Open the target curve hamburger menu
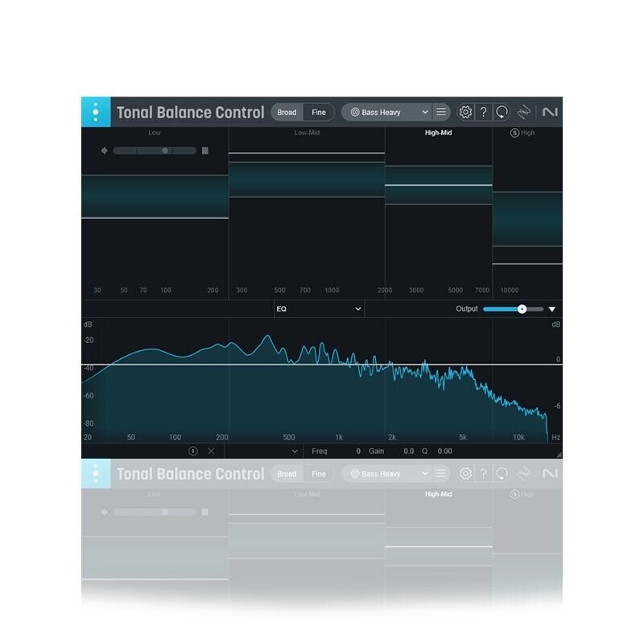 [441, 112]
